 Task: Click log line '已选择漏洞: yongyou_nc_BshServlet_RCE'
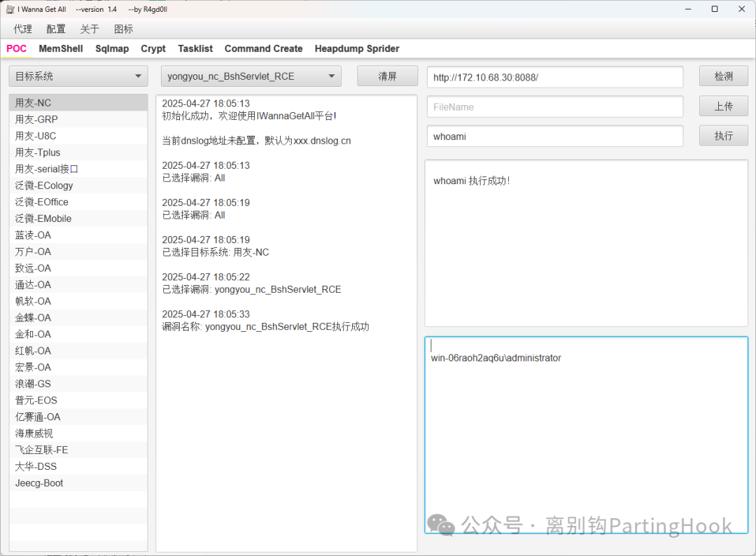click(x=251, y=289)
